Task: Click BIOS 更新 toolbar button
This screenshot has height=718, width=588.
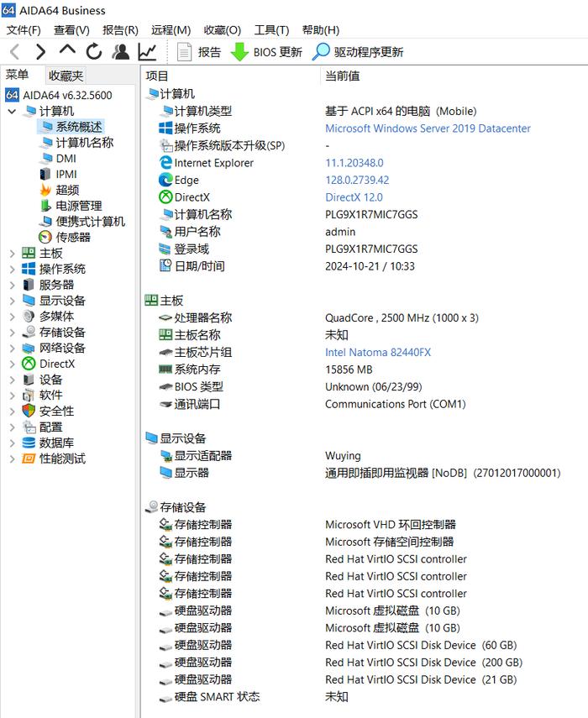Action: pyautogui.click(x=266, y=52)
